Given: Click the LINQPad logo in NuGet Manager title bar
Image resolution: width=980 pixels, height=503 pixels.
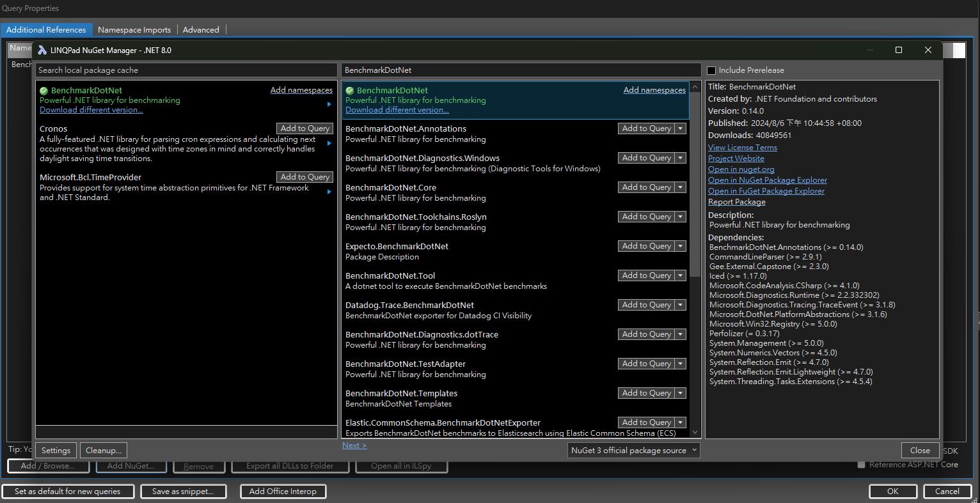Looking at the screenshot, I should tap(42, 50).
